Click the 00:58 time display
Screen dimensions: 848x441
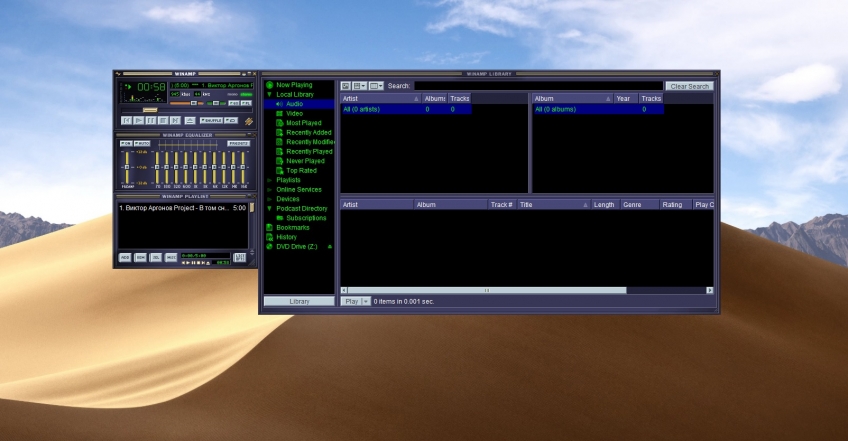pos(151,87)
